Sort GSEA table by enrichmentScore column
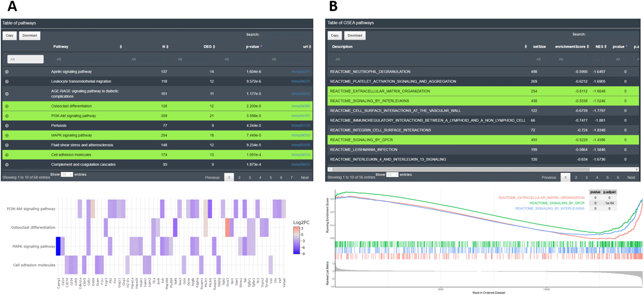644x295 pixels. pyautogui.click(x=571, y=47)
